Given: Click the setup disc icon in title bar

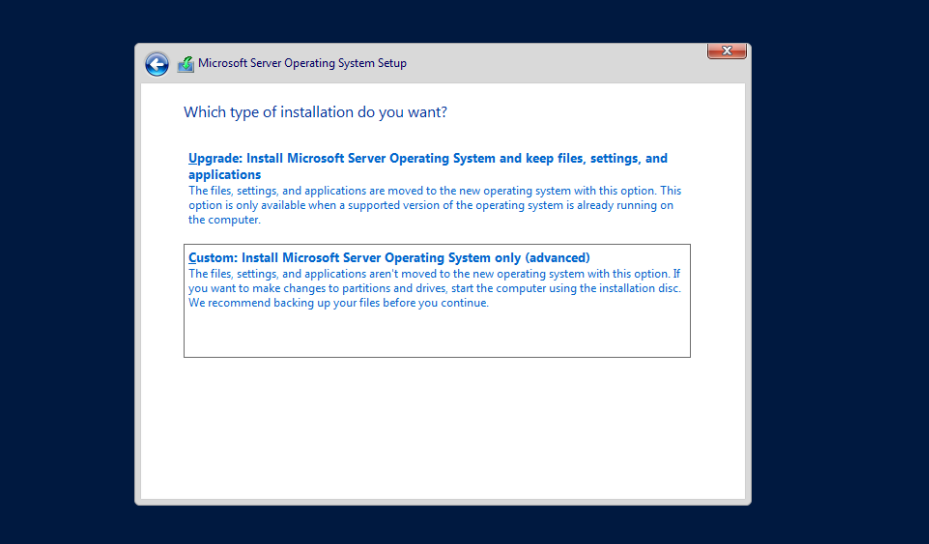Looking at the screenshot, I should (x=186, y=64).
